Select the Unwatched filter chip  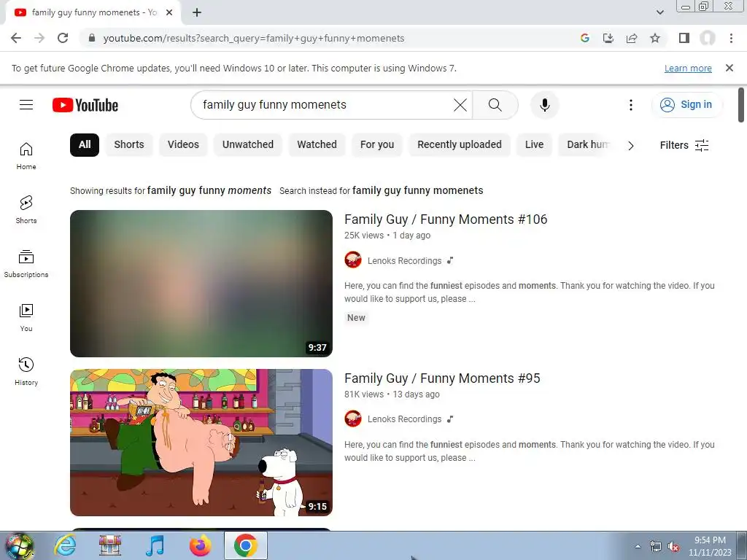point(248,145)
